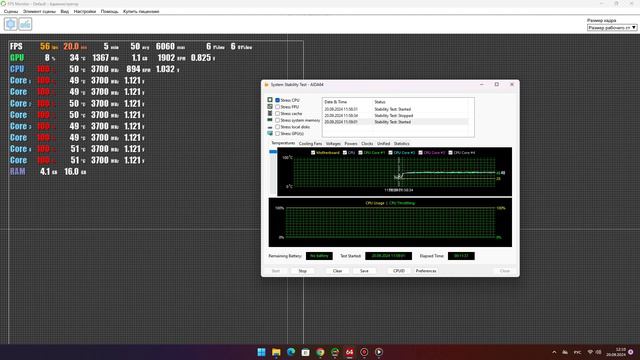640x360 pixels.
Task: Select the 'Stability Test: Stopped' log row
Action: (x=396, y=116)
